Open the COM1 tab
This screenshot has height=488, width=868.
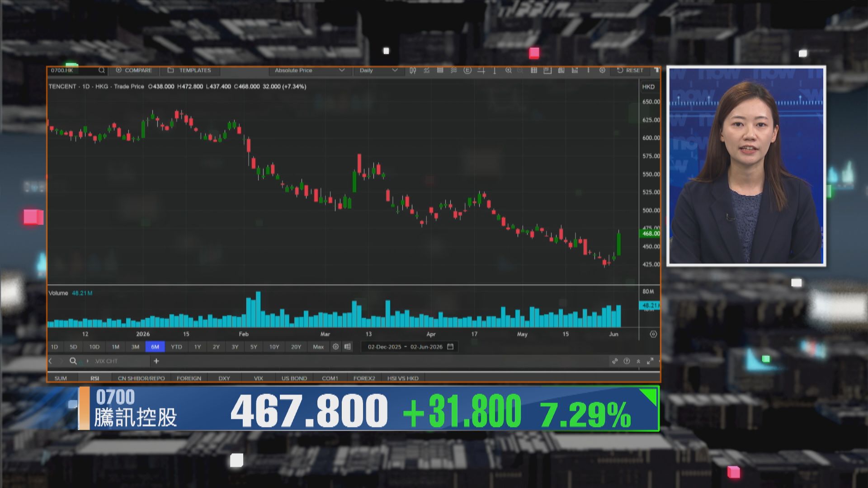(330, 378)
